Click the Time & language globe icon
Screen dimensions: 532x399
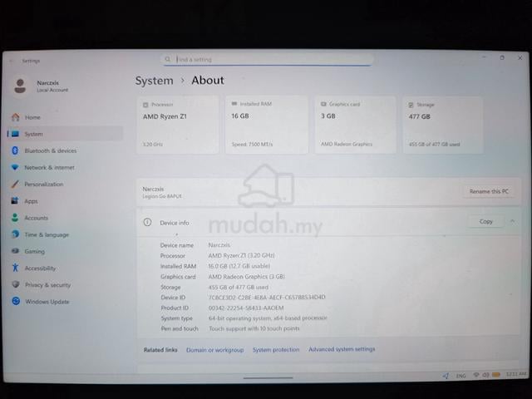coord(15,234)
